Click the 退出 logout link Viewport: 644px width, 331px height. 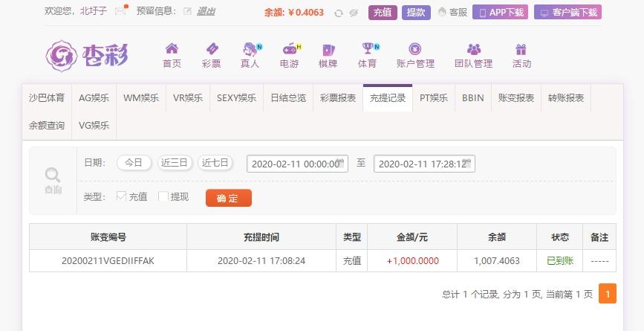pos(206,11)
